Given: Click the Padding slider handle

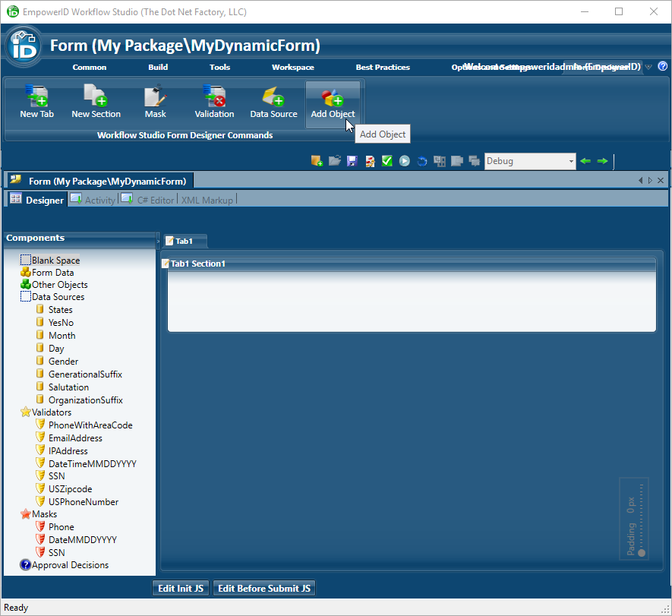Looking at the screenshot, I should point(642,553).
